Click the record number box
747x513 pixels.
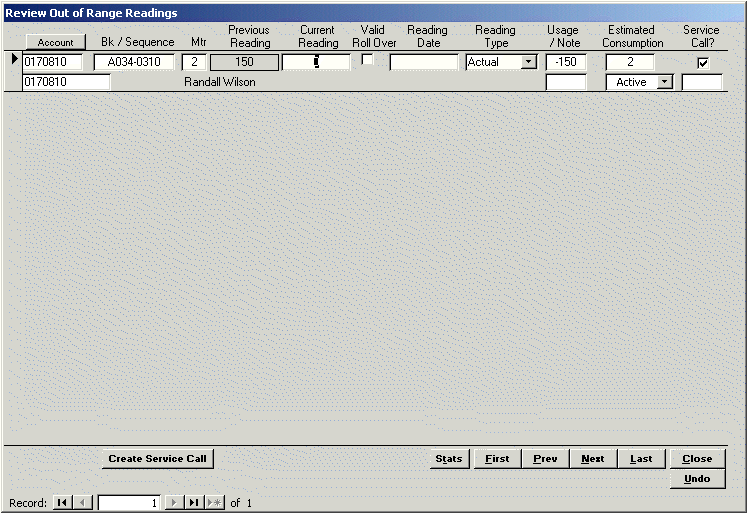129,503
